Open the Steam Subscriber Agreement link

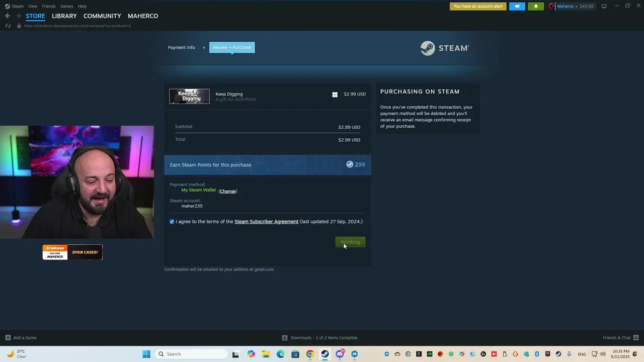[266, 222]
